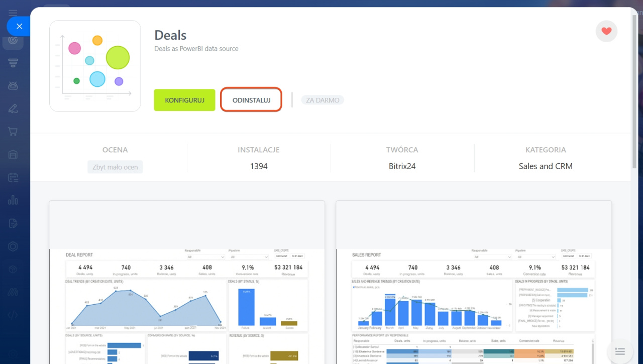Screen dimensions: 643x364
Task: Click the ODINSTALUJ button
Action: pyautogui.click(x=251, y=100)
